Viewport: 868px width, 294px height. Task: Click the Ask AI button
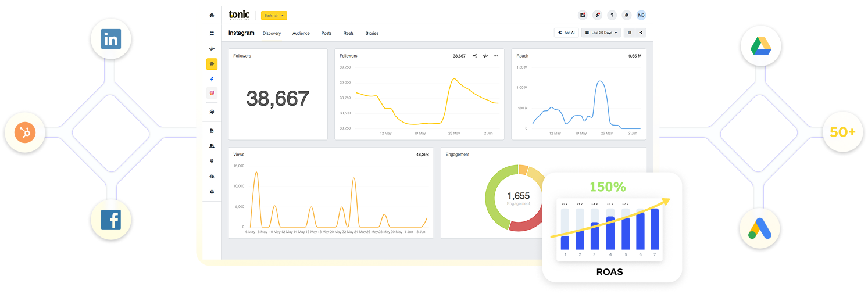tap(566, 33)
